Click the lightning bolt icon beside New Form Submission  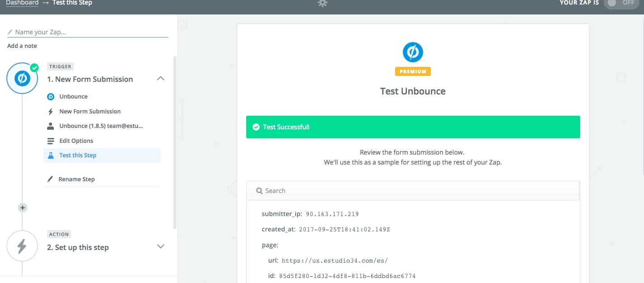click(51, 112)
